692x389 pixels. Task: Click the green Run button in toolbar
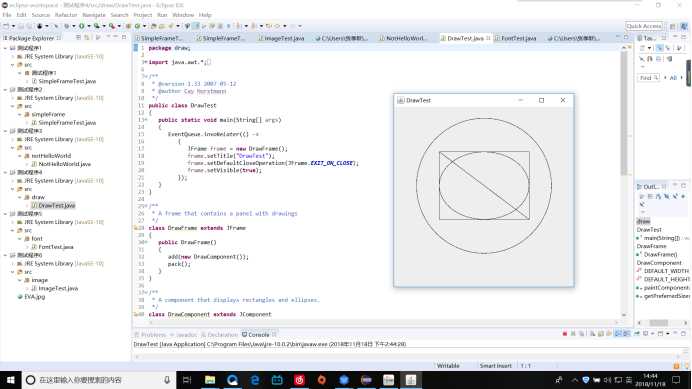82,26
